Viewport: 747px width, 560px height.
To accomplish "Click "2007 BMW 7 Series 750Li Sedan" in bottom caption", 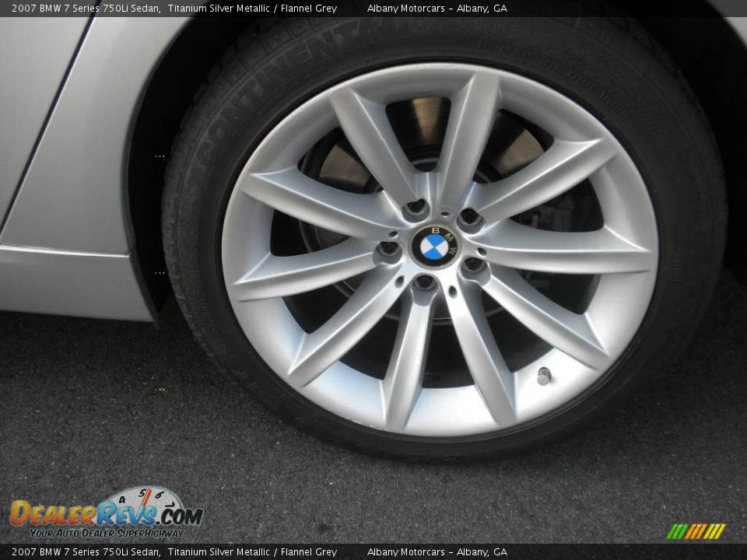I will tap(86, 552).
